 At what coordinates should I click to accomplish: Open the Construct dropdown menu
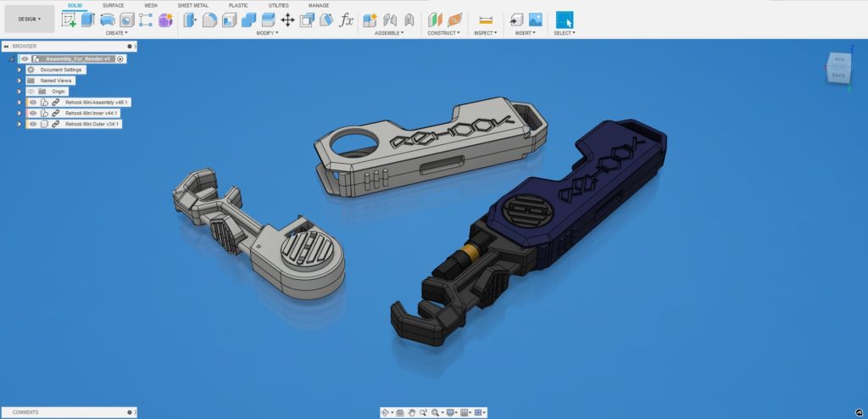point(444,33)
